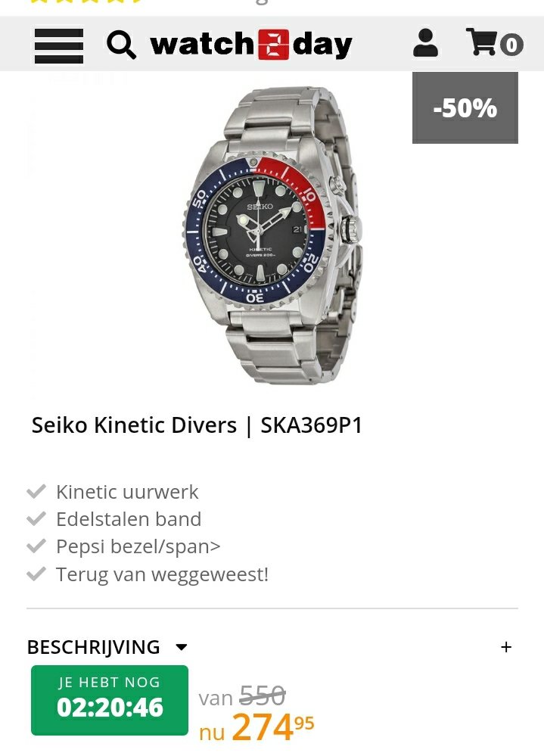544x756 pixels.
Task: Click the -50% discount badge
Action: [465, 108]
